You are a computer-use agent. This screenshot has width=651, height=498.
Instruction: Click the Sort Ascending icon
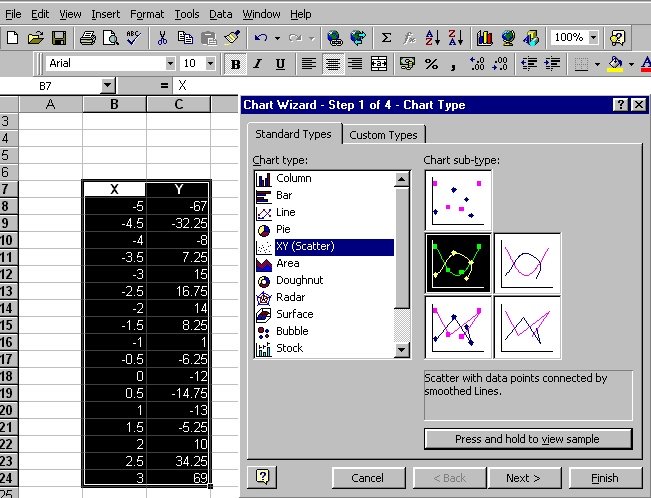[432, 38]
